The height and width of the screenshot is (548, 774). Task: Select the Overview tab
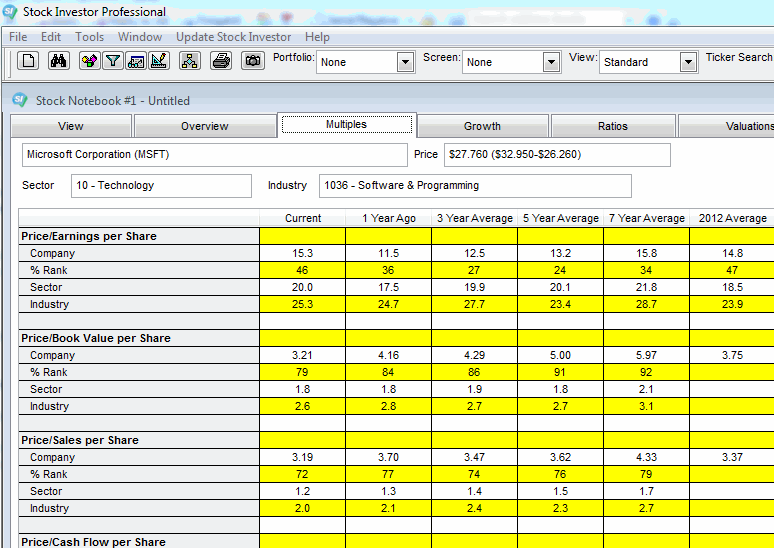pos(204,126)
